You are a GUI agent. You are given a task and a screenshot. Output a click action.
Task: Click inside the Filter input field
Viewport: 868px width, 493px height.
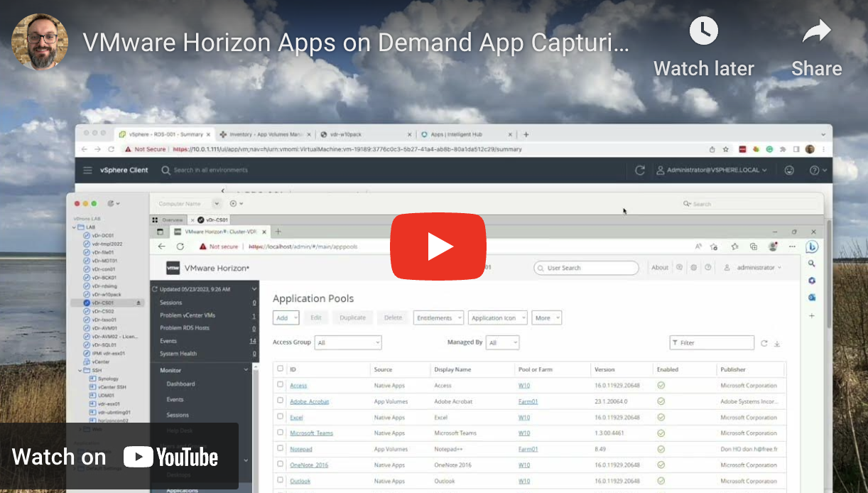click(710, 342)
